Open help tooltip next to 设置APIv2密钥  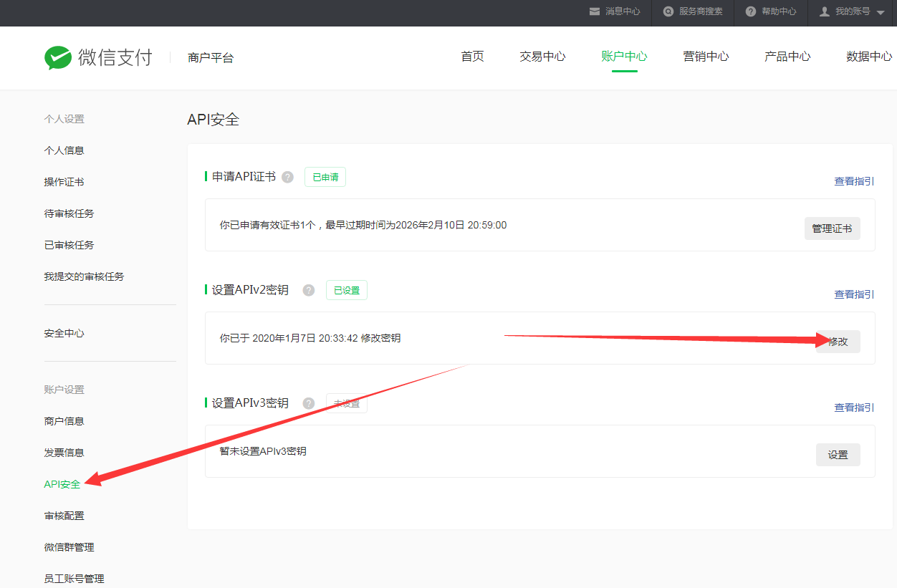pos(309,290)
